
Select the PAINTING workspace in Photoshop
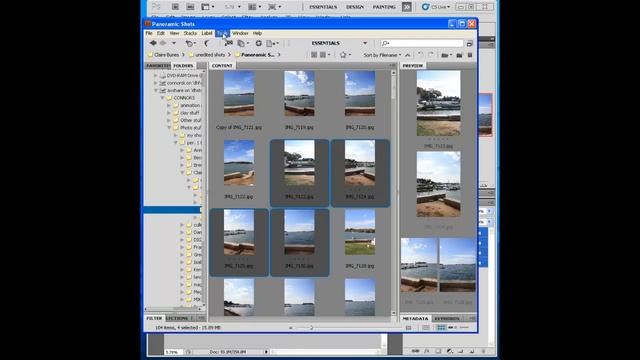point(384,7)
